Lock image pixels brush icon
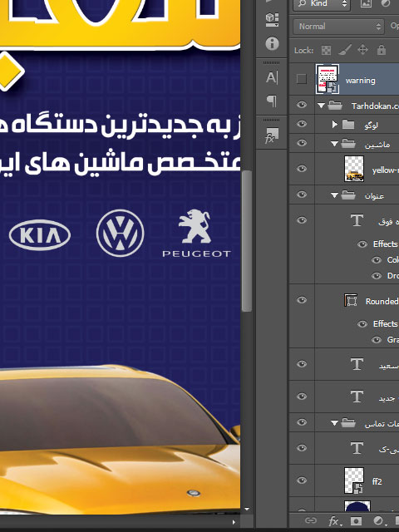Screen dimensions: 399x532 (x=345, y=50)
